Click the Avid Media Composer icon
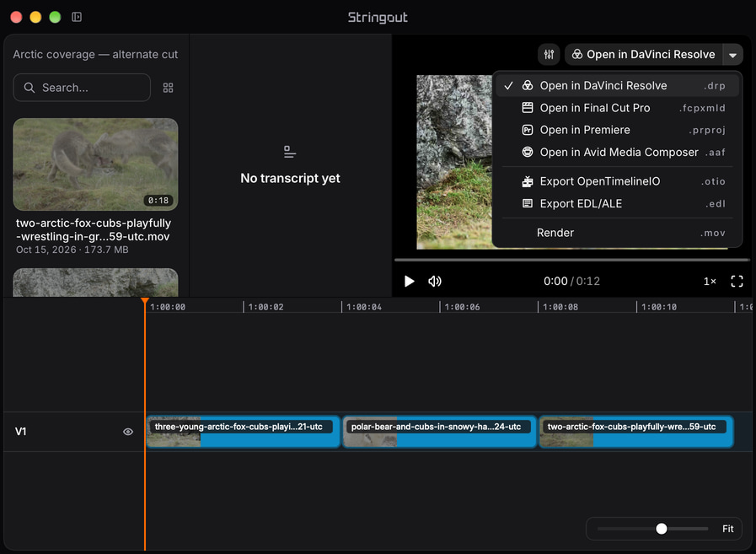This screenshot has height=554, width=756. click(528, 152)
